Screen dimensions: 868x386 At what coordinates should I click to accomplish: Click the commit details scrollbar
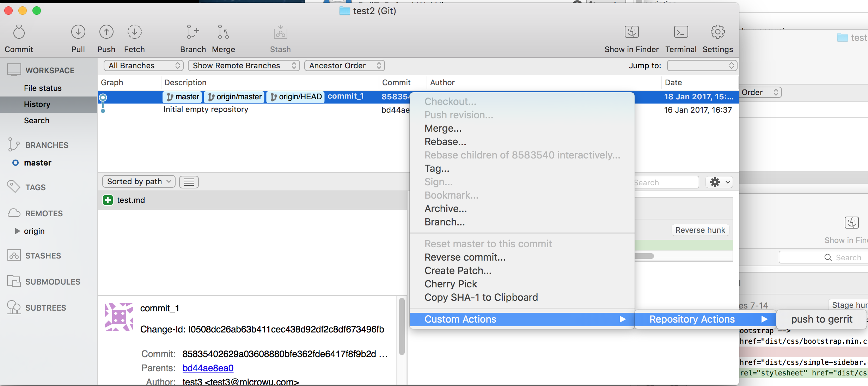pyautogui.click(x=402, y=326)
